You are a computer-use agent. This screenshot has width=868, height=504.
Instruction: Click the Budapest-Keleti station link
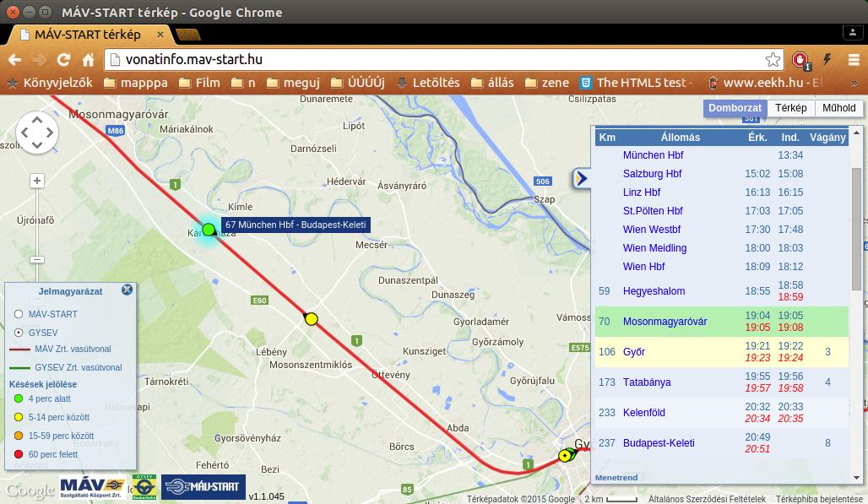(659, 443)
